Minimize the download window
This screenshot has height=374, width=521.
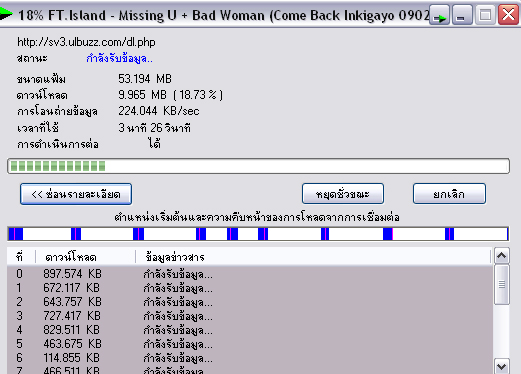click(x=462, y=15)
